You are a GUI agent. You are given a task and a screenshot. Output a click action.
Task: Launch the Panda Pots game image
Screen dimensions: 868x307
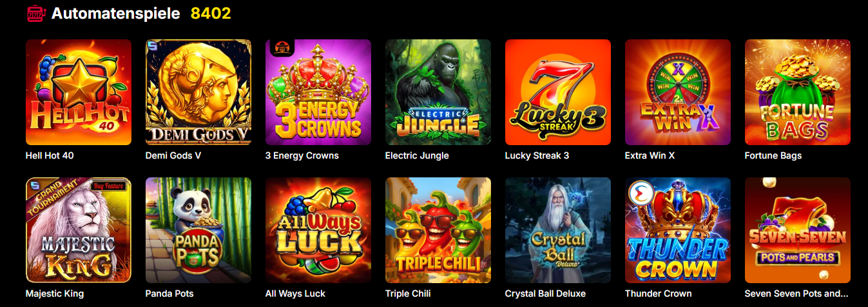coord(198,230)
